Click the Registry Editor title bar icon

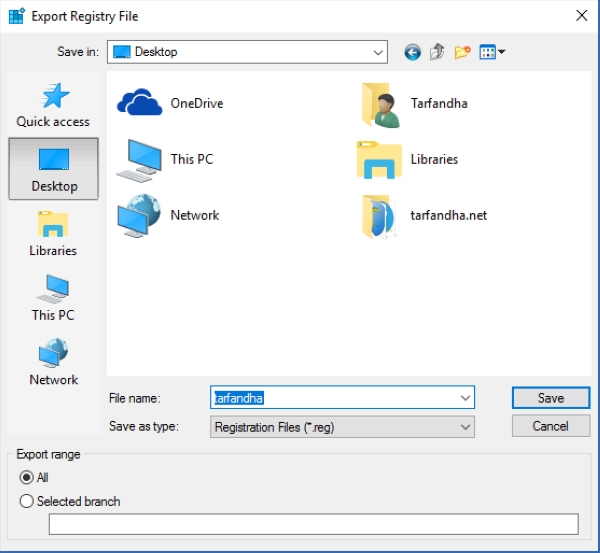click(17, 16)
